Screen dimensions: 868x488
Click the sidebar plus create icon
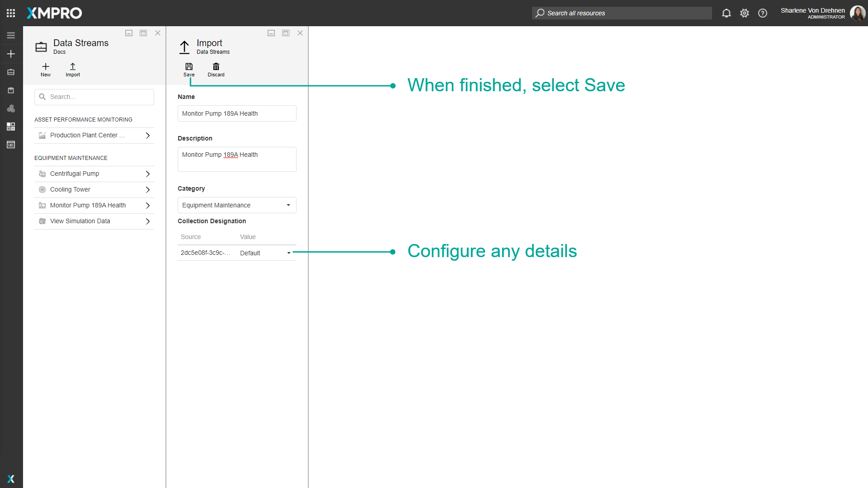pos(11,54)
